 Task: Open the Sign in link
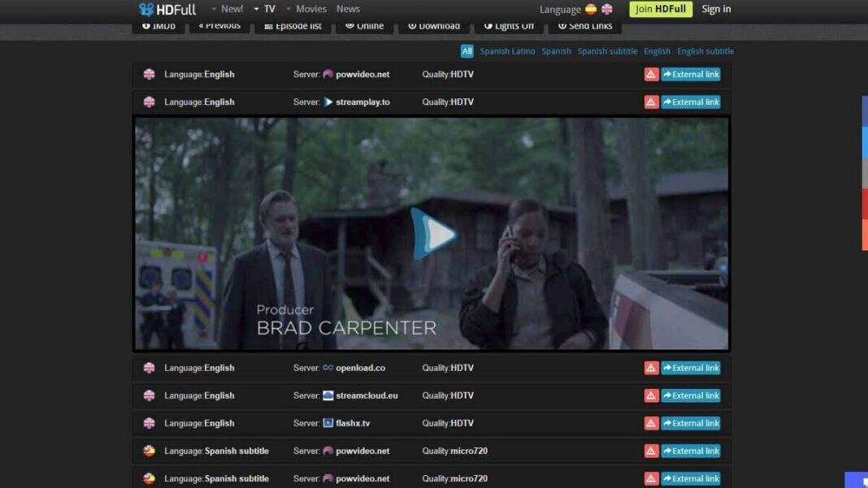(716, 10)
